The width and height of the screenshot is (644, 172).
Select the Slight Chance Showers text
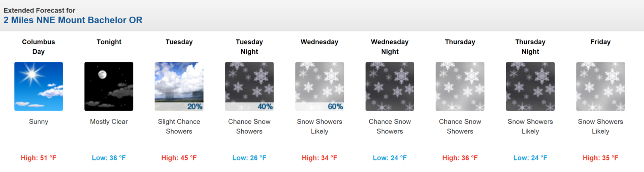click(x=179, y=126)
